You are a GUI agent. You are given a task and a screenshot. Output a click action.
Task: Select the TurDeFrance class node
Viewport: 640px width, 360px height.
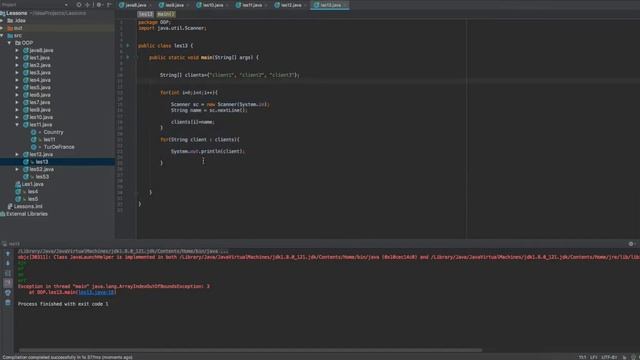[59, 147]
